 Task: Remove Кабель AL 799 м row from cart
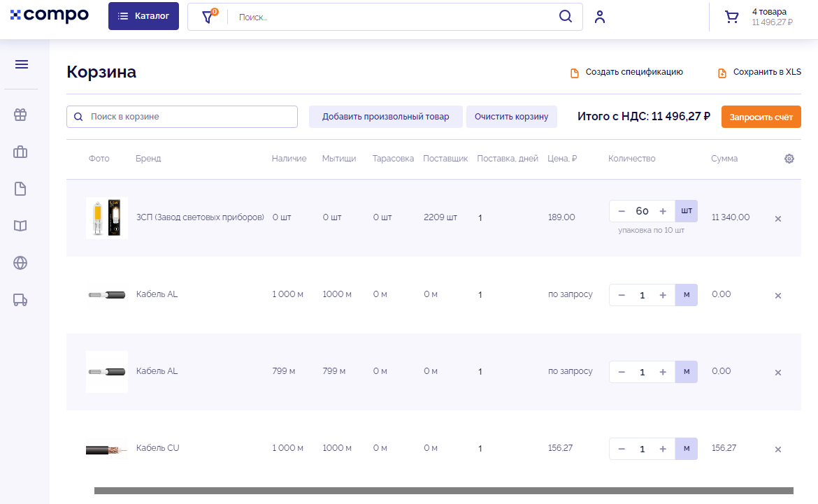pos(778,373)
